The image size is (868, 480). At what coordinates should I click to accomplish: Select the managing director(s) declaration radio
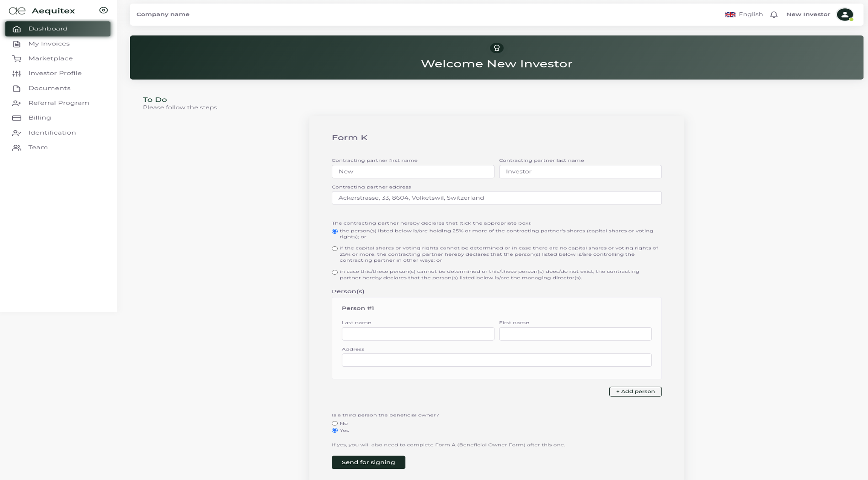click(x=334, y=272)
